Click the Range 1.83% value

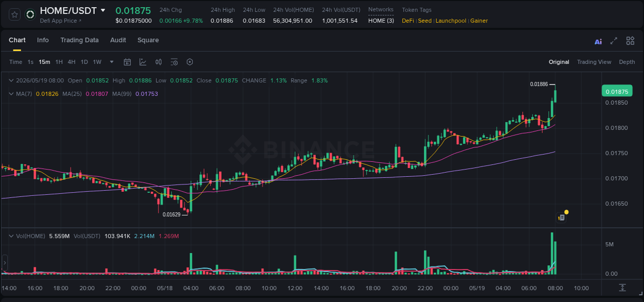(x=319, y=80)
